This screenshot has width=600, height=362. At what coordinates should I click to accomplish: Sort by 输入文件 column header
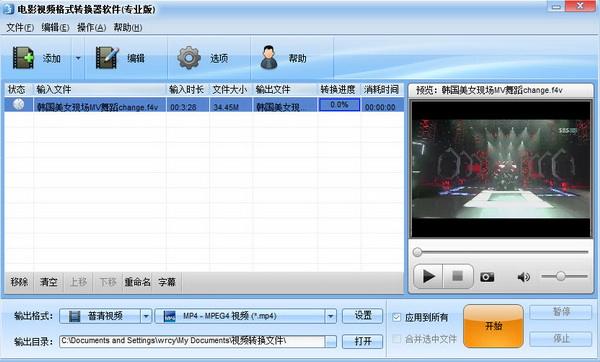[x=99, y=90]
